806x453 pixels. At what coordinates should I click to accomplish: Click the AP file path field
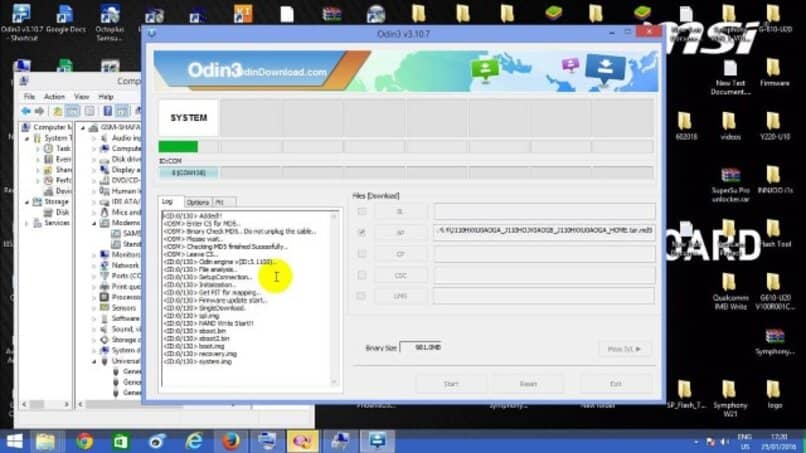[x=544, y=230]
